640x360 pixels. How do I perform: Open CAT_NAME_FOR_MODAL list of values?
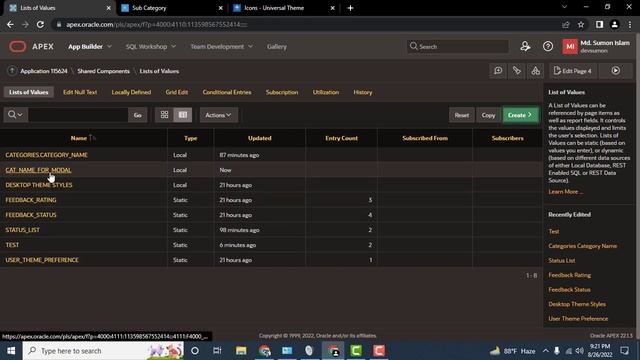coord(38,170)
